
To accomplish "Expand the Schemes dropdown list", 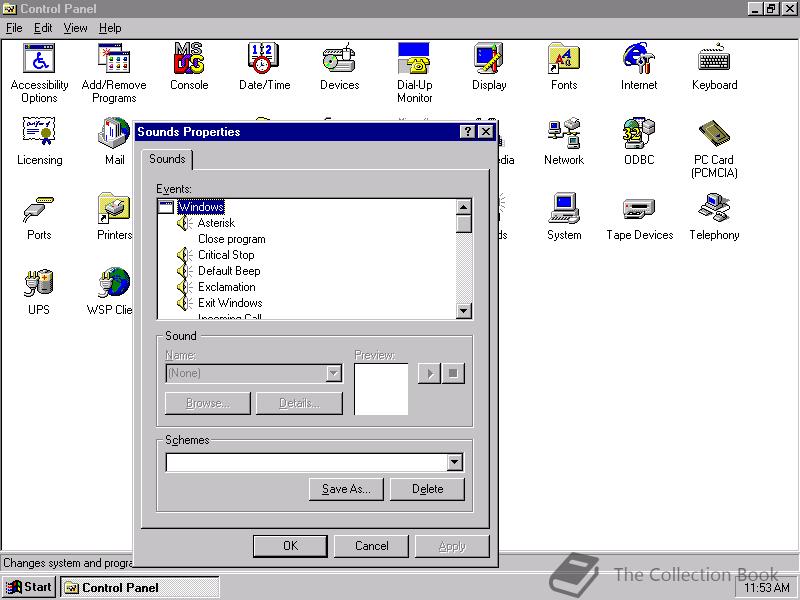I will (455, 462).
